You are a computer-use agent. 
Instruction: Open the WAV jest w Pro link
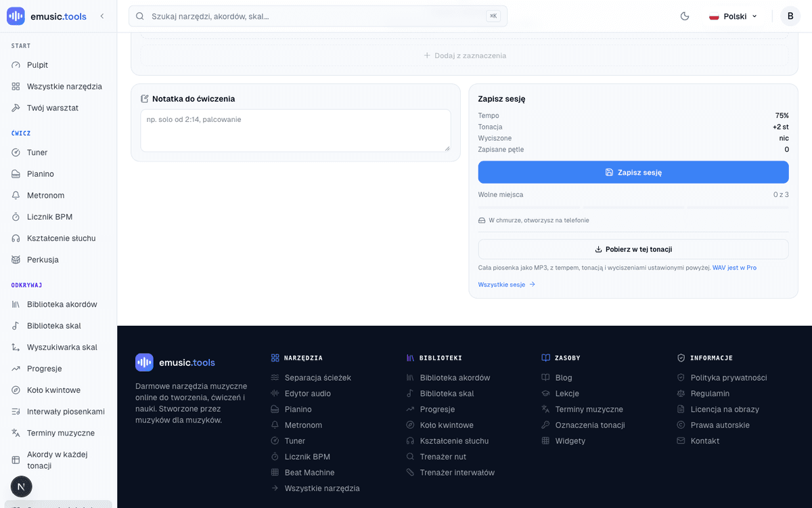[x=734, y=268]
